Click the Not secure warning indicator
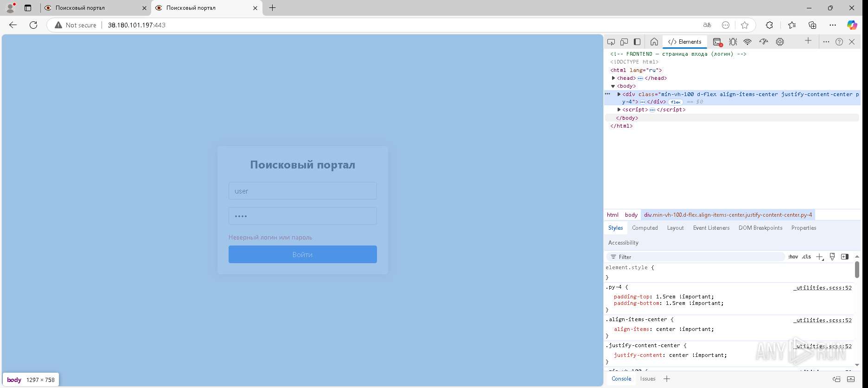Viewport: 868px width, 388px height. 76,25
